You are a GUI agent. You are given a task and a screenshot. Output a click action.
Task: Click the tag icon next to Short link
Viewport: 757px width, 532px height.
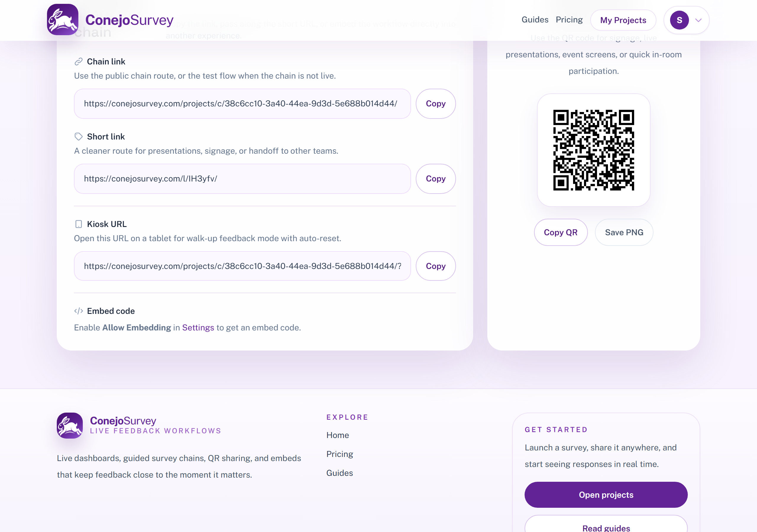coord(78,136)
